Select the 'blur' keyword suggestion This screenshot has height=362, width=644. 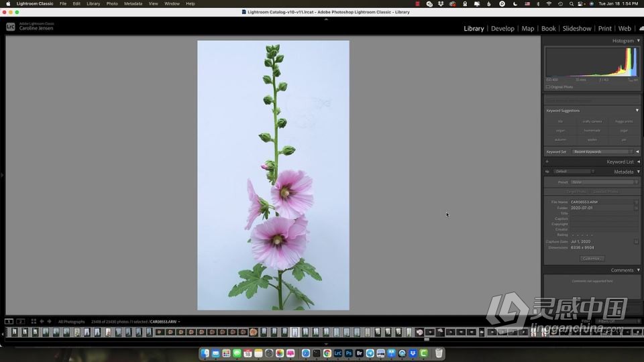coord(560,121)
